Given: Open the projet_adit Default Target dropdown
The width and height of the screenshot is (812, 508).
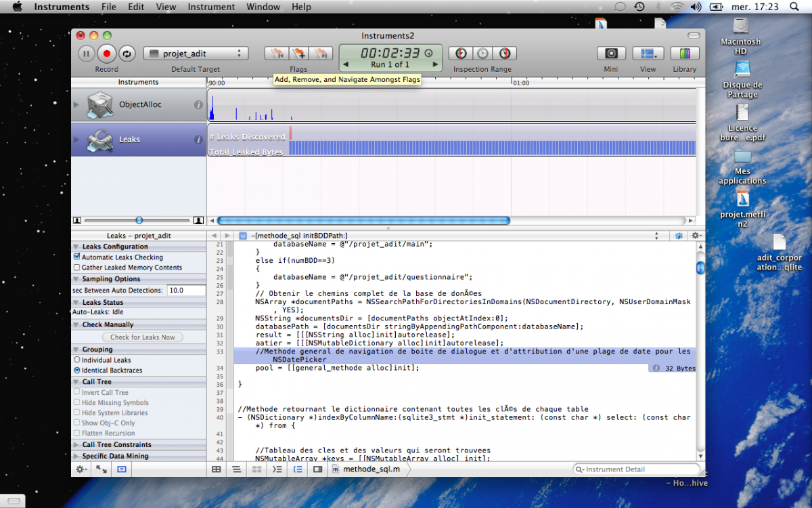Looking at the screenshot, I should [196, 54].
